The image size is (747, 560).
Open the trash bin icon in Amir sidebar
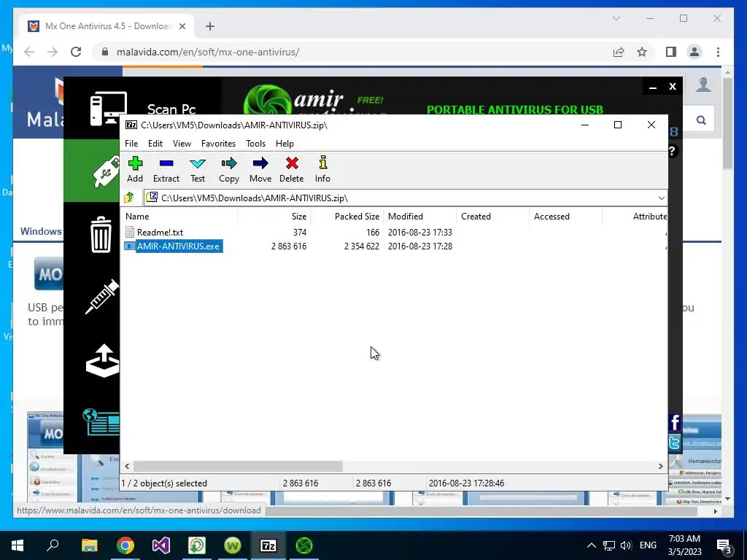coord(101,234)
